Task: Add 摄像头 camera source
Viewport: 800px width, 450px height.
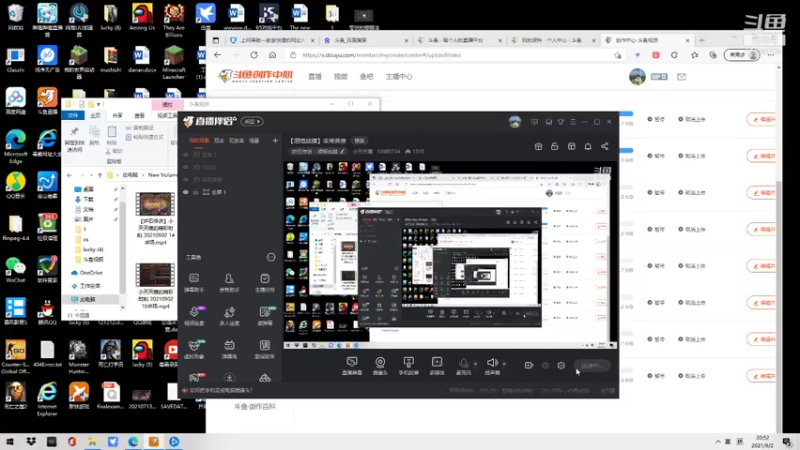Action: pos(380,365)
